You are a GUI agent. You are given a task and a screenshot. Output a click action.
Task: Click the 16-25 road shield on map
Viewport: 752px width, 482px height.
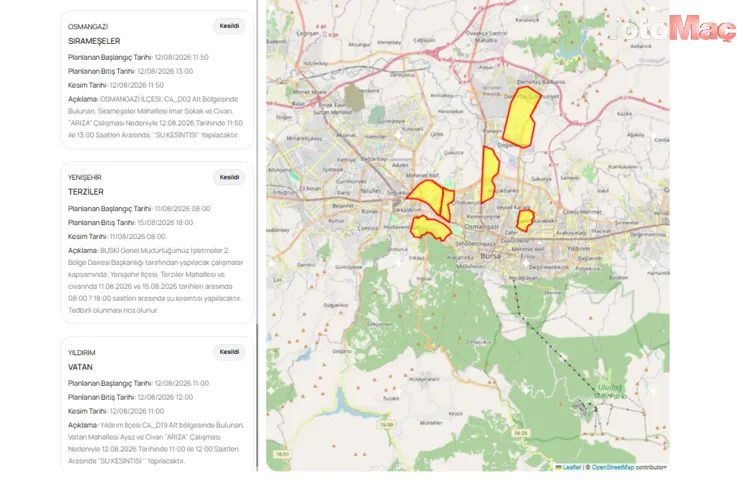point(520,433)
